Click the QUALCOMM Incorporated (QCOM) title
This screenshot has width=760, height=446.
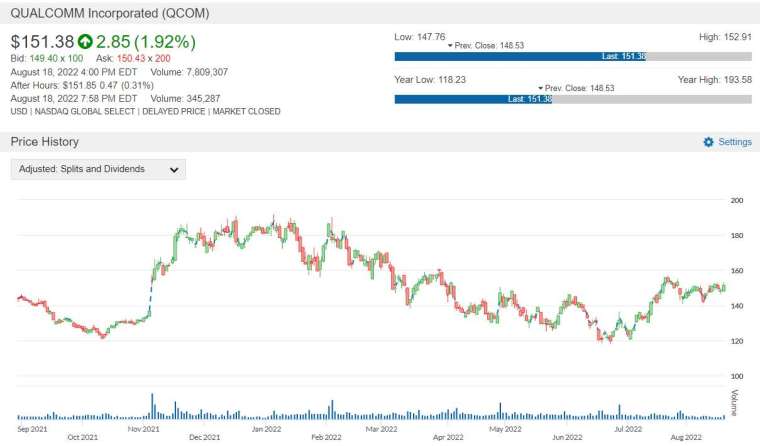point(110,13)
